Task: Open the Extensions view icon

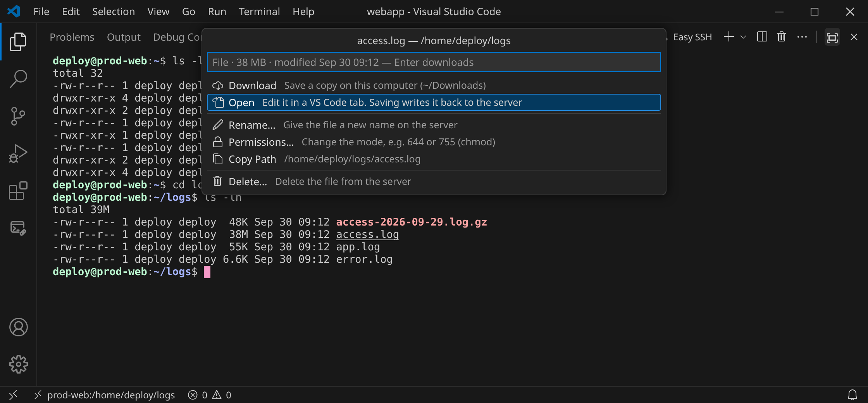Action: tap(18, 190)
